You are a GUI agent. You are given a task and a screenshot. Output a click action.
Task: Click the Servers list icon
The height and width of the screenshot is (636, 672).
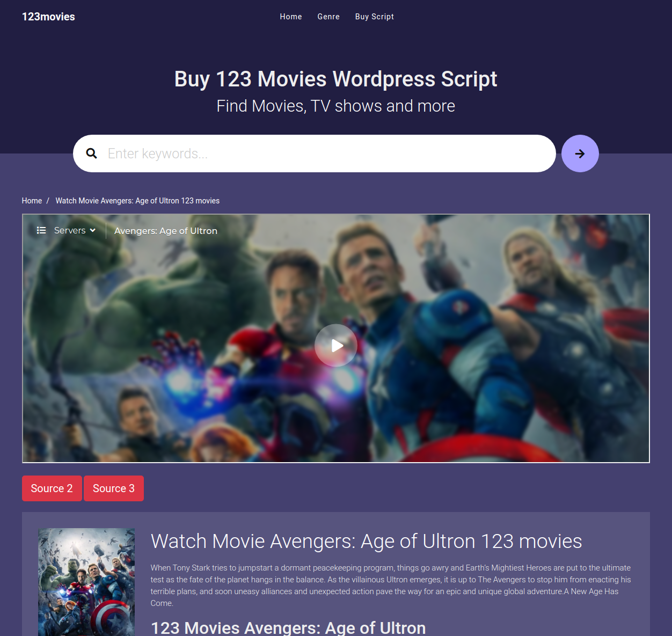point(41,230)
